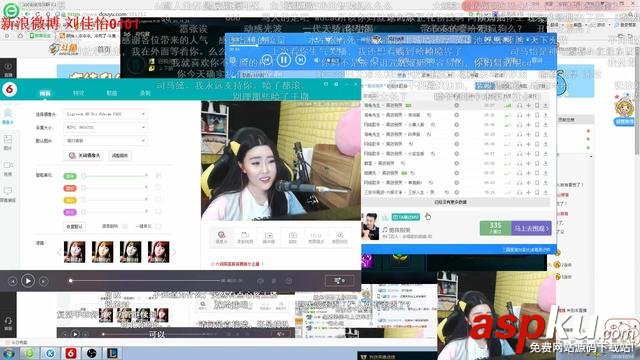Tick the checkbox beside the purple beauty slider

(158, 212)
